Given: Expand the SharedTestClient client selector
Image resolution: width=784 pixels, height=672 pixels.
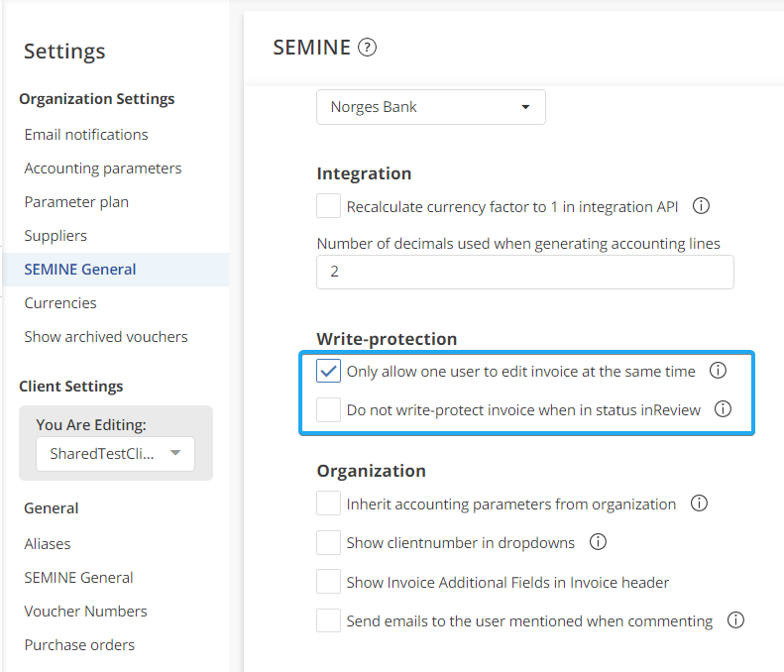Looking at the screenshot, I should point(115,454).
